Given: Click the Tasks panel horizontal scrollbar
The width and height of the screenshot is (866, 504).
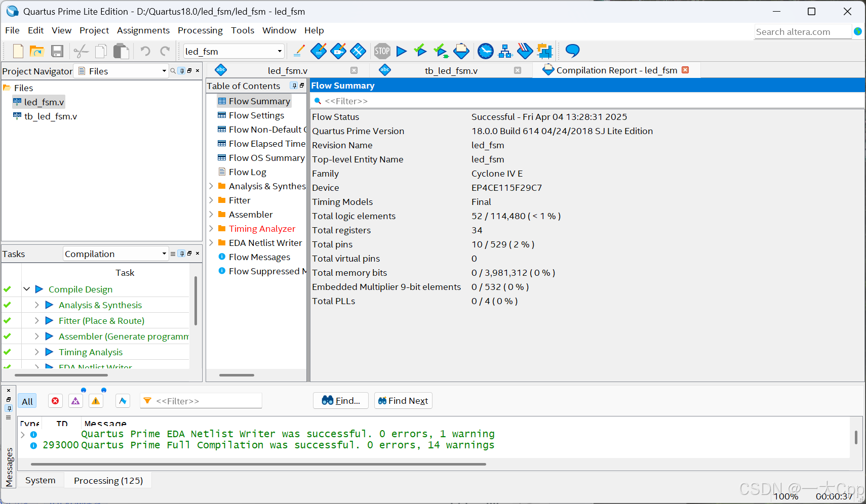Looking at the screenshot, I should [x=61, y=375].
